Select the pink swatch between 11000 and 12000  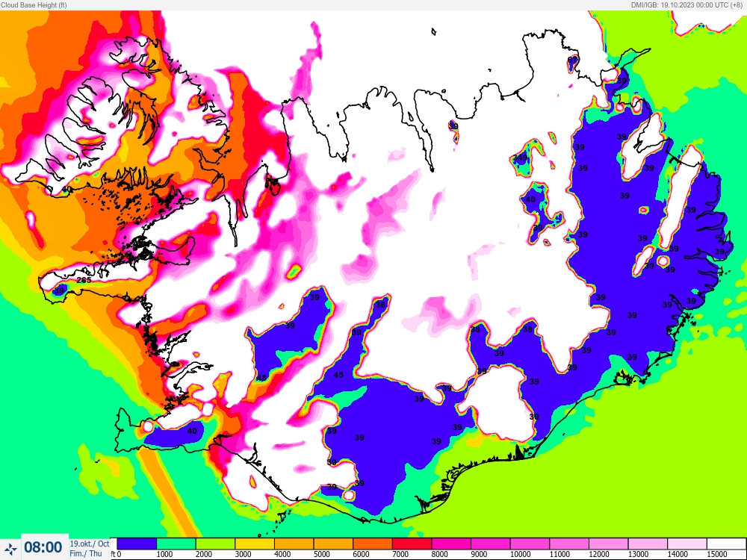(569, 544)
